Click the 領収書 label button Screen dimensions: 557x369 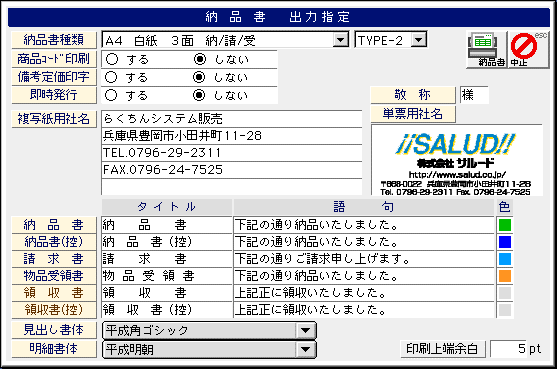point(54,293)
